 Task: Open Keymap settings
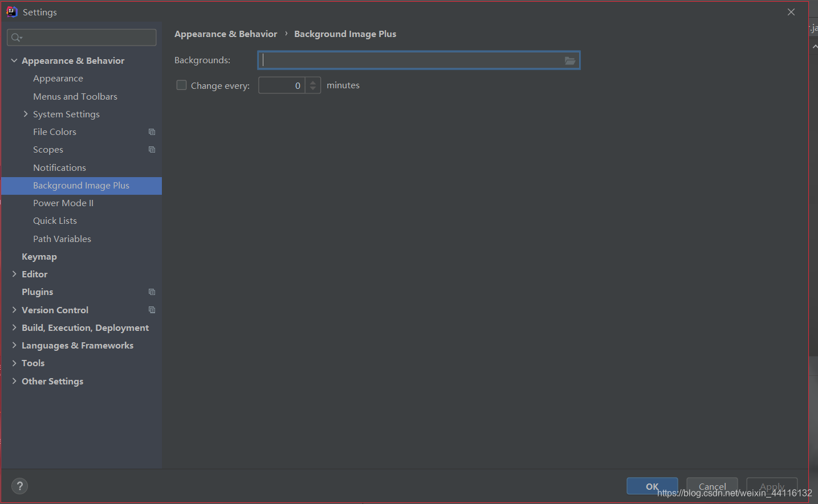tap(39, 256)
